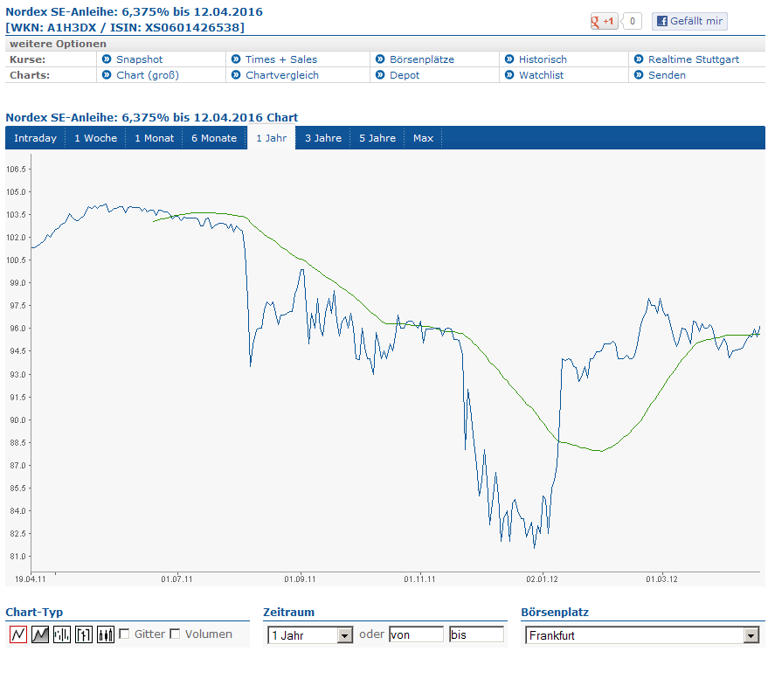Switch to the 6 Monate tab
The image size is (768, 700).
click(214, 138)
